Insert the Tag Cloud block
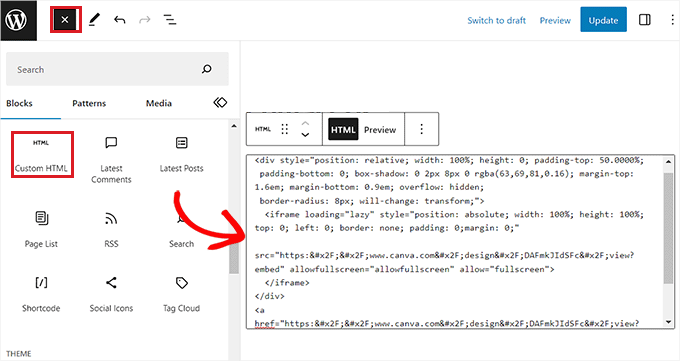Viewport: 680px width, 361px height. (181, 294)
